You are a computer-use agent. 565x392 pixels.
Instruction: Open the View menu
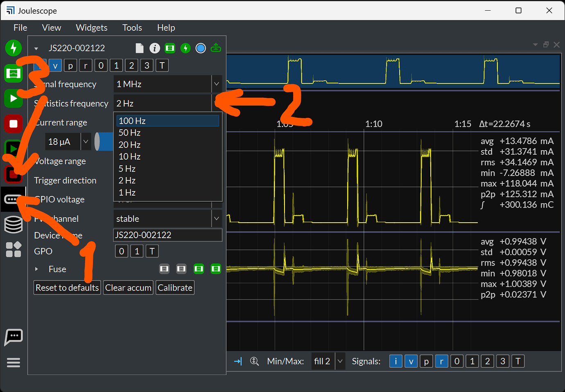point(52,28)
